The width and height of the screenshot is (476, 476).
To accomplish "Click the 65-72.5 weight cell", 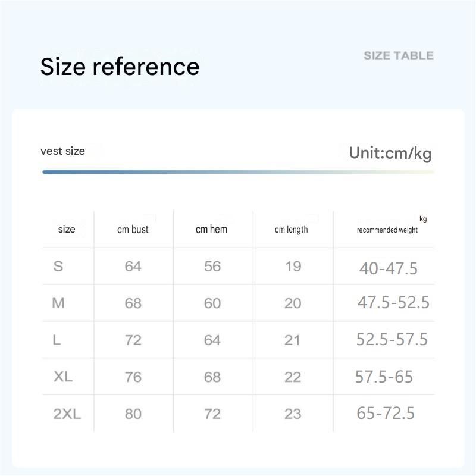I will (x=386, y=413).
